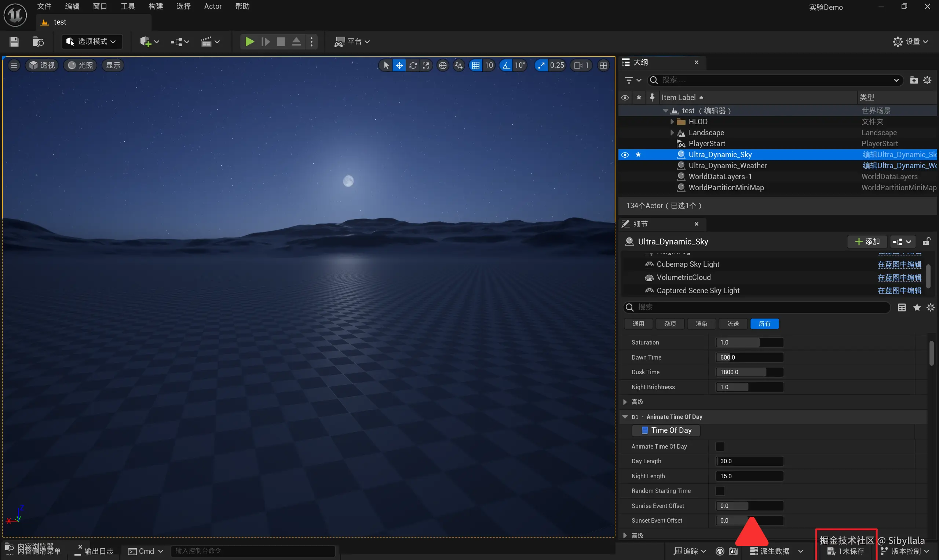Select the rotate gizmo tool
The width and height of the screenshot is (939, 560).
(x=413, y=65)
